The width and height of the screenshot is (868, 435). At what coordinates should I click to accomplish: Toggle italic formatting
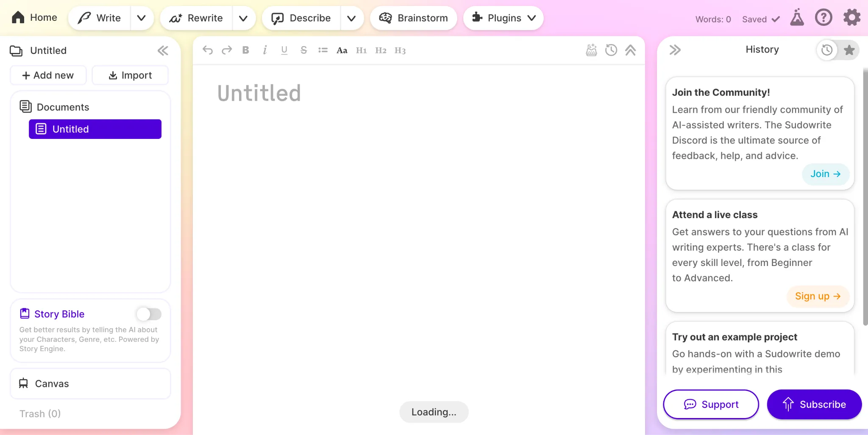pos(265,50)
